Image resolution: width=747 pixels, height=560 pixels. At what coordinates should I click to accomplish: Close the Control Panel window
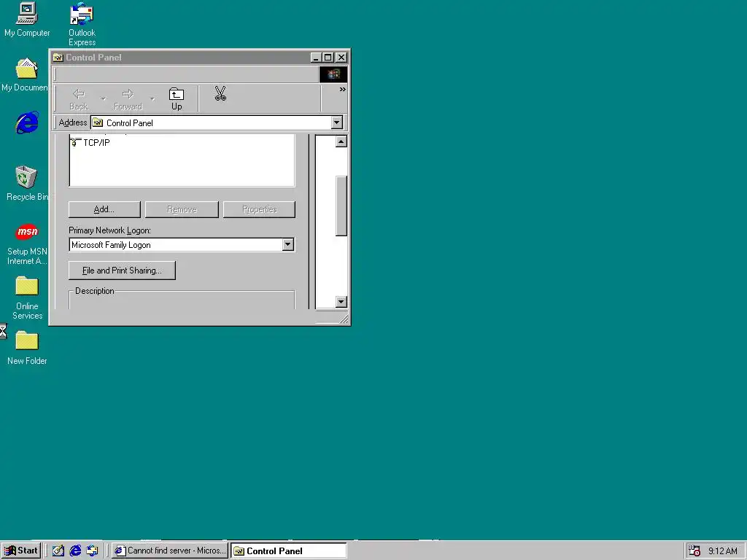pyautogui.click(x=341, y=58)
